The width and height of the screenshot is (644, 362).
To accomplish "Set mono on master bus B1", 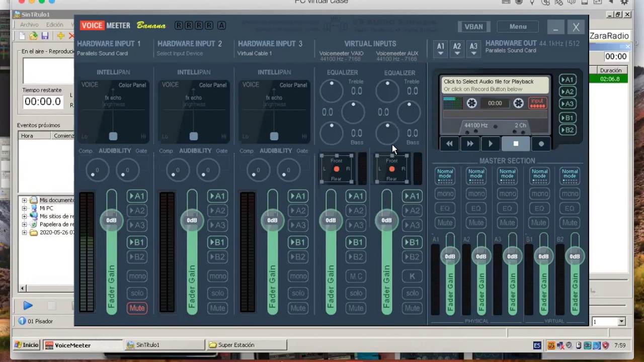I will click(538, 194).
